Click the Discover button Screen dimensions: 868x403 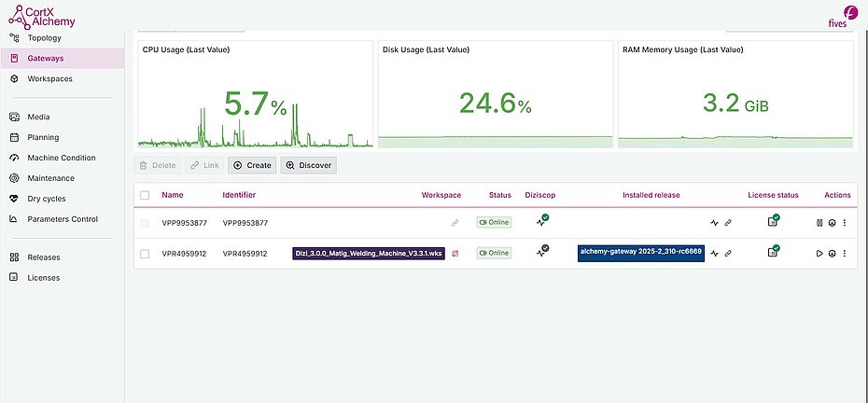click(308, 165)
